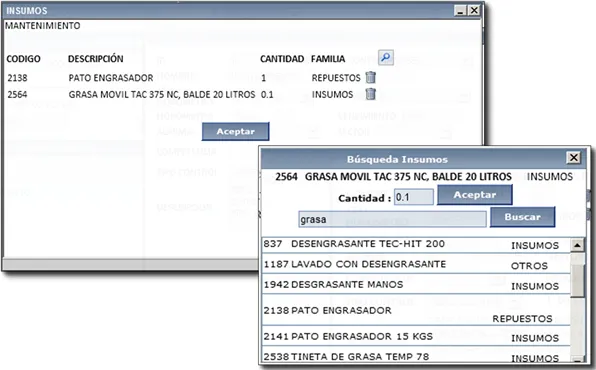Viewport: 596px width, 370px height.
Task: Click the Buscar button
Action: pos(522,217)
